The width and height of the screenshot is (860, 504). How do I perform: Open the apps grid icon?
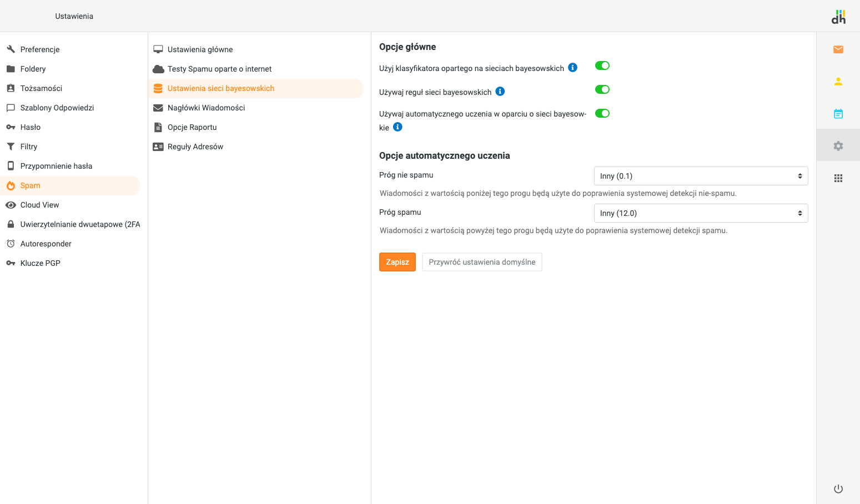coord(838,178)
